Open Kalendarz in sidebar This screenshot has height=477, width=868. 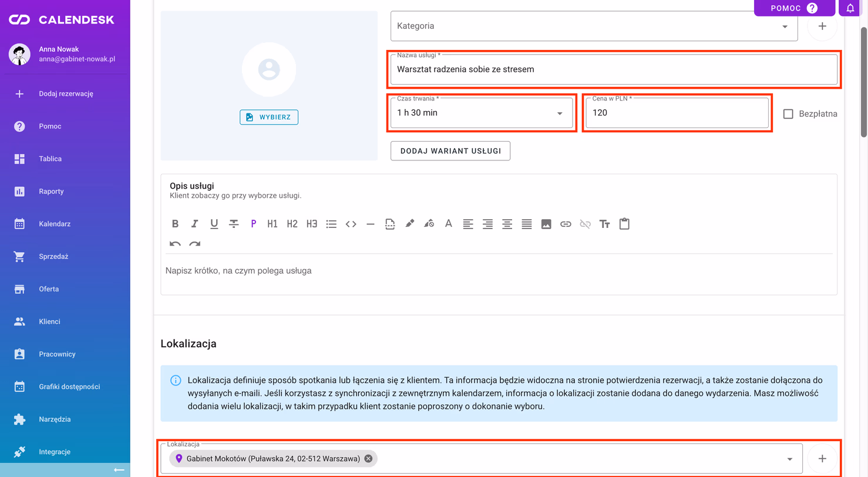[x=65, y=224]
